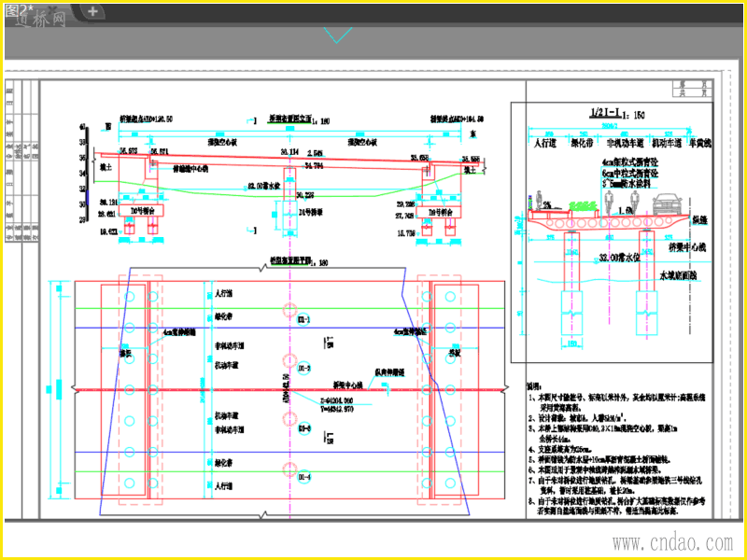Close the 图2* drawing tab

point(54,9)
